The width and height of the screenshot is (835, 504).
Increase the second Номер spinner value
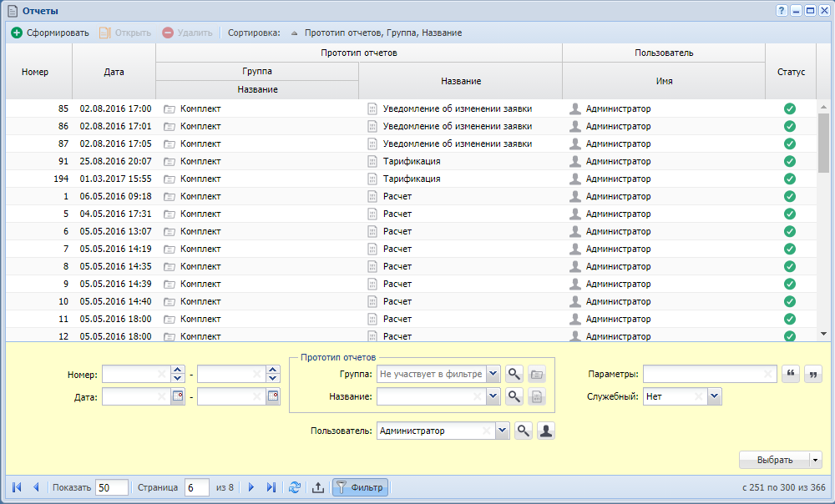tap(273, 370)
